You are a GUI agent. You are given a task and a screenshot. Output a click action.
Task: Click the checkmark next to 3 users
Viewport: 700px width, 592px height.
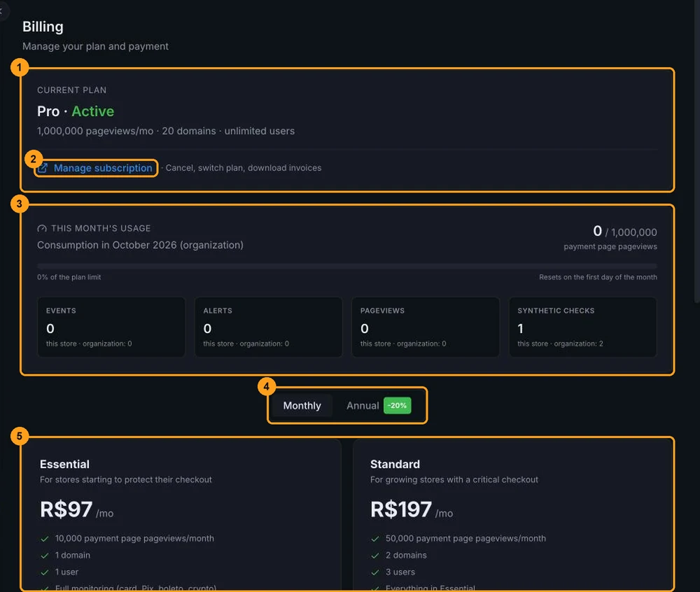pyautogui.click(x=375, y=572)
